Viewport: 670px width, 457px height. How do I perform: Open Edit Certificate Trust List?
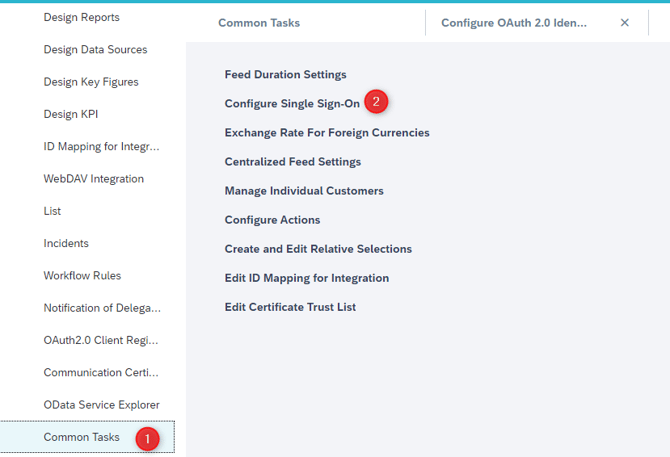point(290,307)
